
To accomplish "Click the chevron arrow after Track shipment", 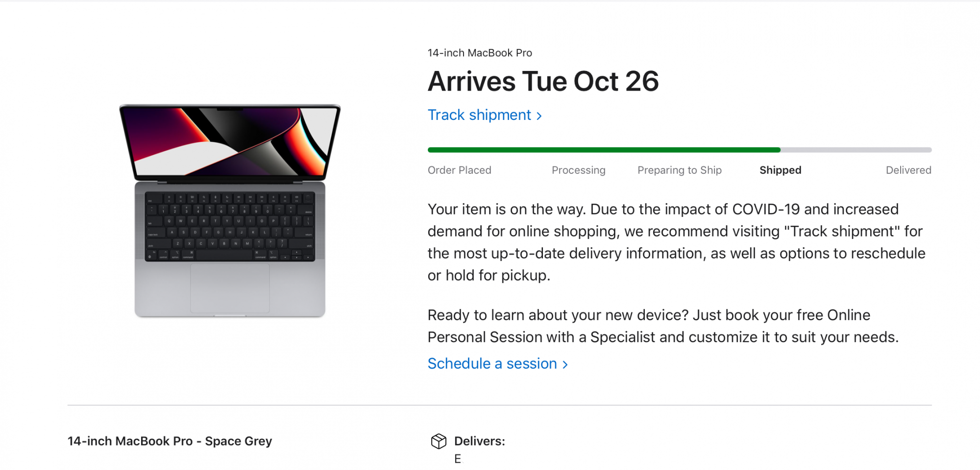I will click(x=539, y=116).
